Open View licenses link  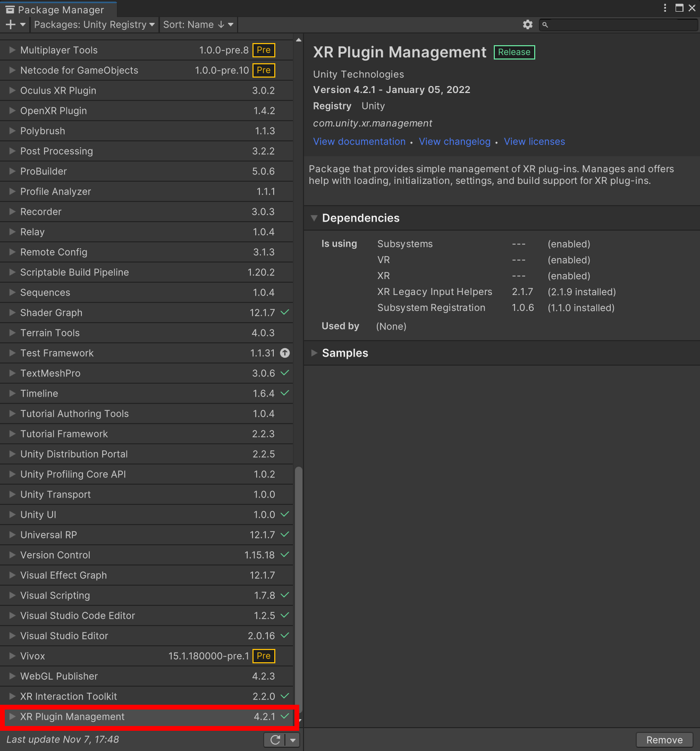(534, 141)
